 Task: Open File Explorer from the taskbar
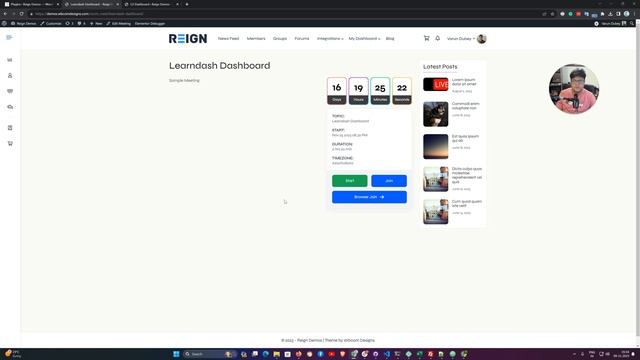[x=277, y=354]
